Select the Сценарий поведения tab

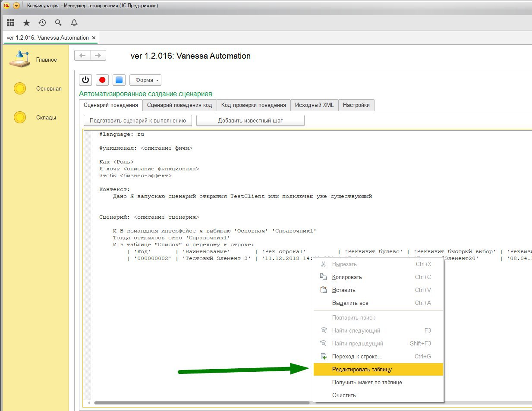(111, 105)
